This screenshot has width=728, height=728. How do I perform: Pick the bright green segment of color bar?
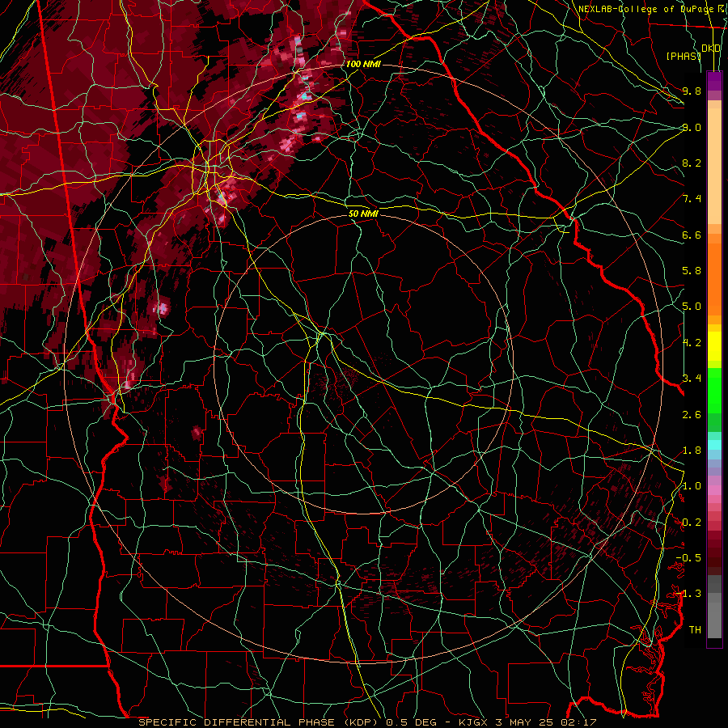coord(714,390)
